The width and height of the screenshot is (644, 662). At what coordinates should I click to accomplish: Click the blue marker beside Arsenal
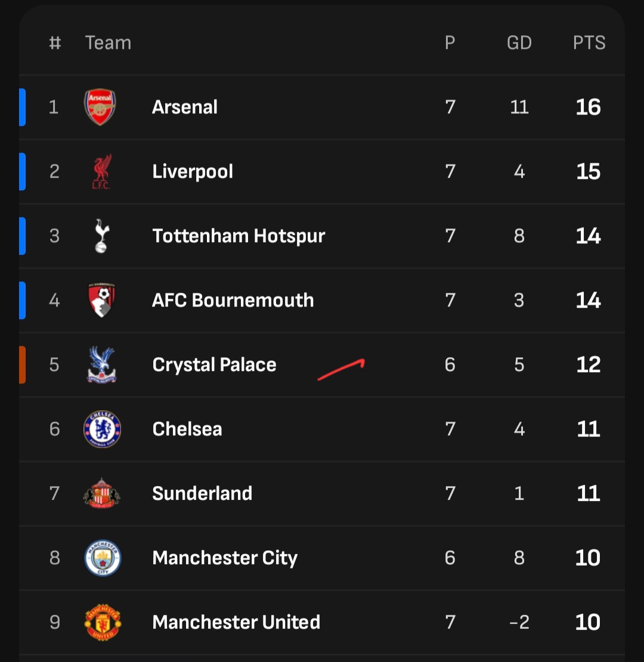22,107
